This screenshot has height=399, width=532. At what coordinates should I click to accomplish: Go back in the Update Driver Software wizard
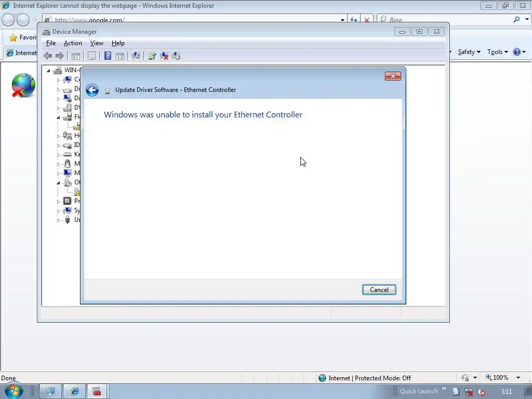[x=92, y=90]
